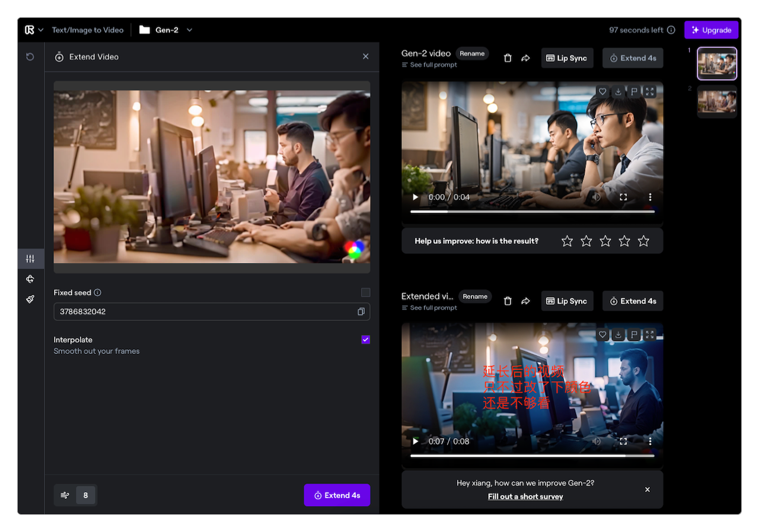See full prompt for the Extended video

coord(429,308)
